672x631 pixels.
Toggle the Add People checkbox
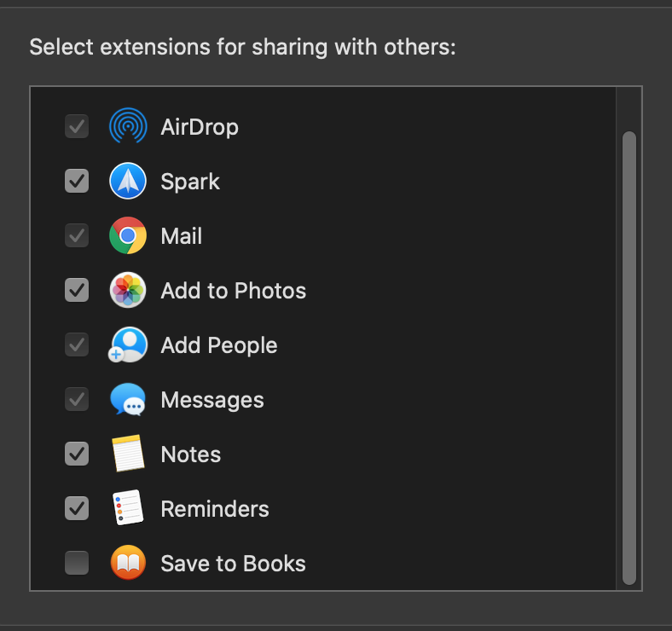pos(77,344)
